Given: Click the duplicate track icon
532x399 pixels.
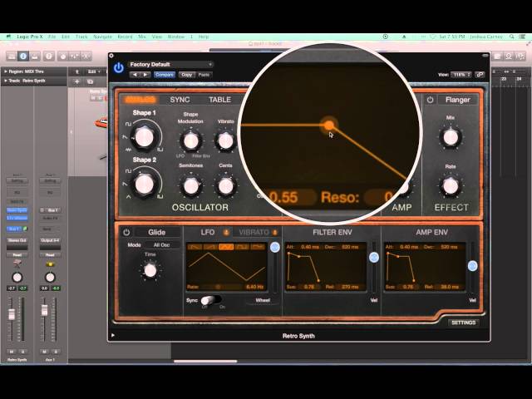Looking at the screenshot, I should tap(90, 81).
